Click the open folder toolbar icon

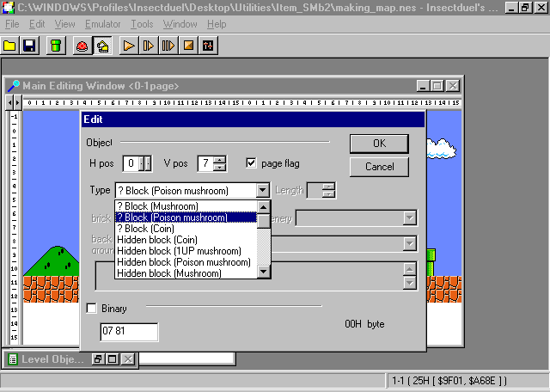pos(10,45)
